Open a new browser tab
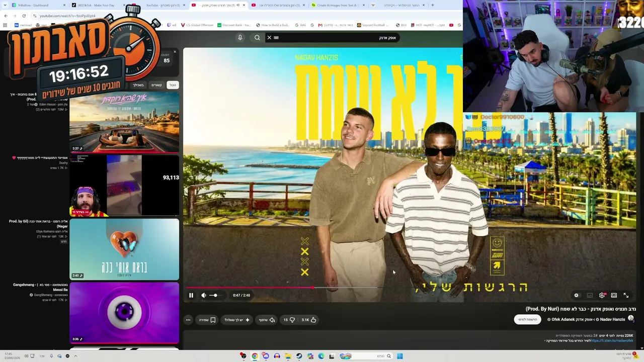 [x=432, y=5]
